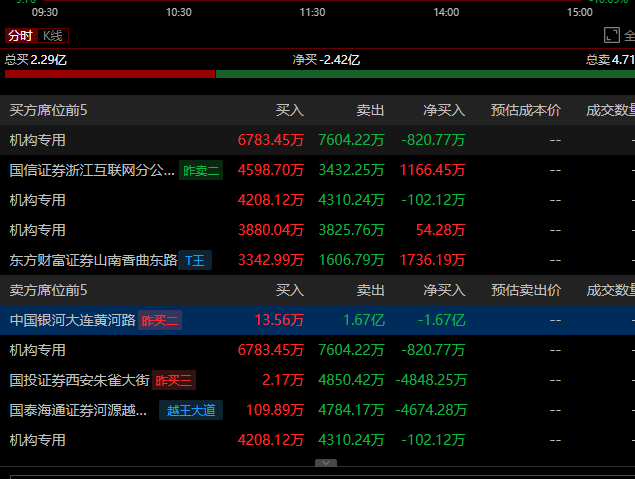
Task: Click 卖方席位前5 header
Action: pyautogui.click(x=48, y=290)
